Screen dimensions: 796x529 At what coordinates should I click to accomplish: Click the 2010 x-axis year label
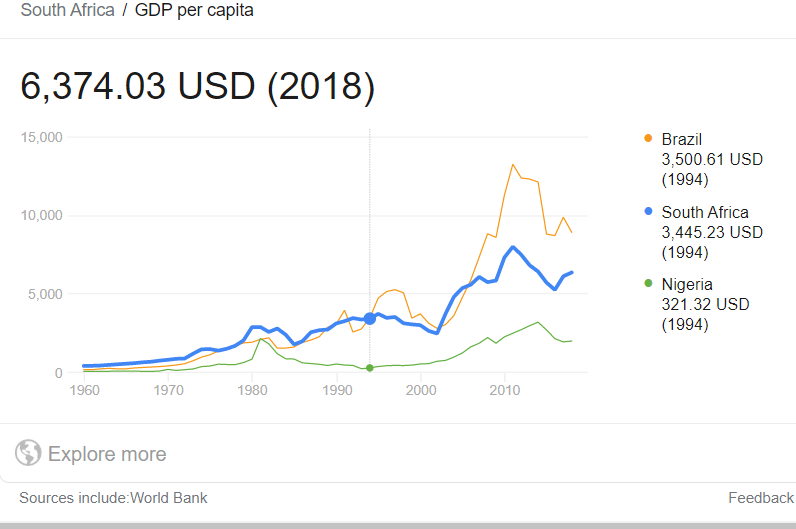click(x=505, y=390)
